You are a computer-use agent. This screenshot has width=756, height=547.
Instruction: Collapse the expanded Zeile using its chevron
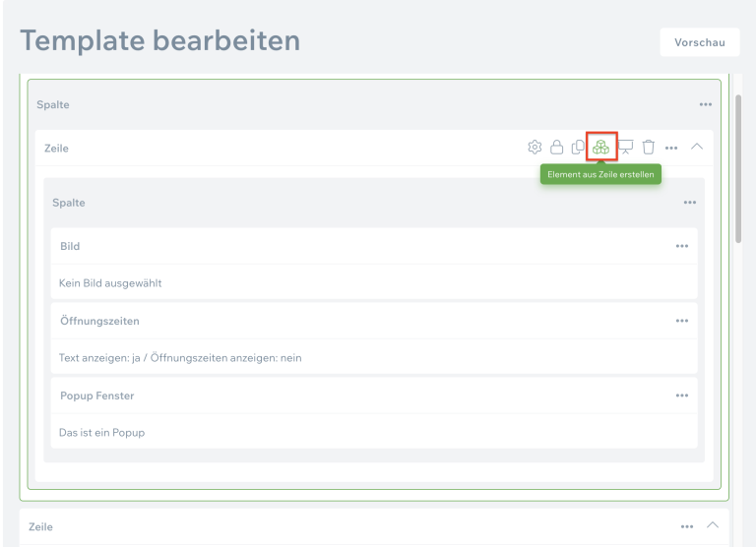pos(697,147)
